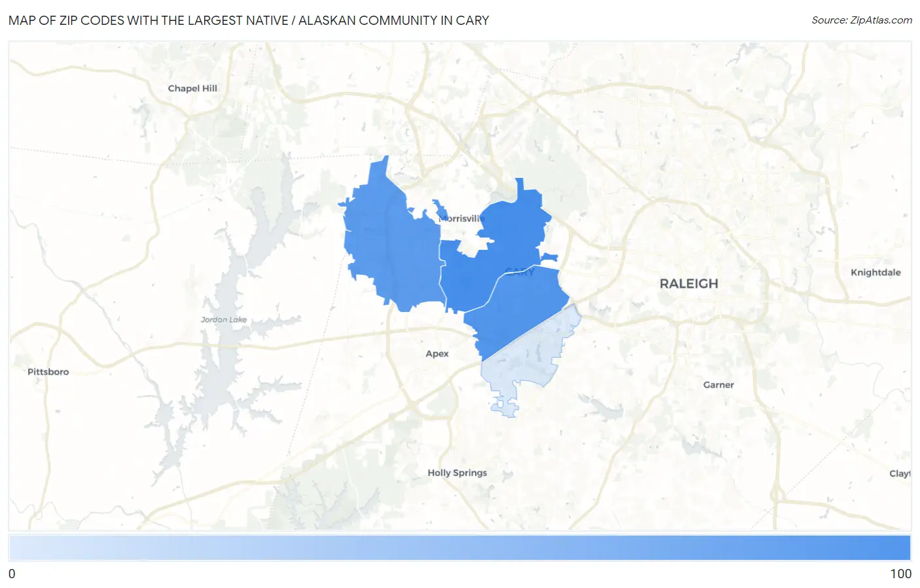Viewport: 920px width, 588px height.
Task: Click the Source: ZipAtlas.com text
Action: pyautogui.click(x=862, y=20)
